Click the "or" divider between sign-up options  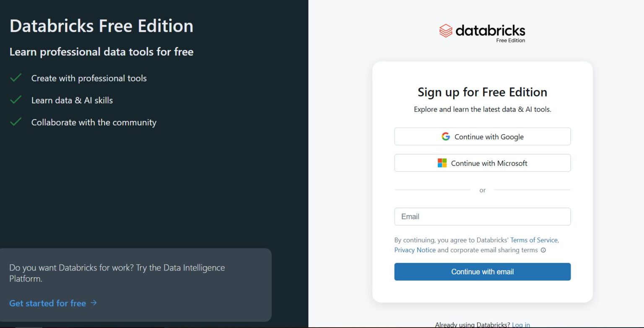482,190
